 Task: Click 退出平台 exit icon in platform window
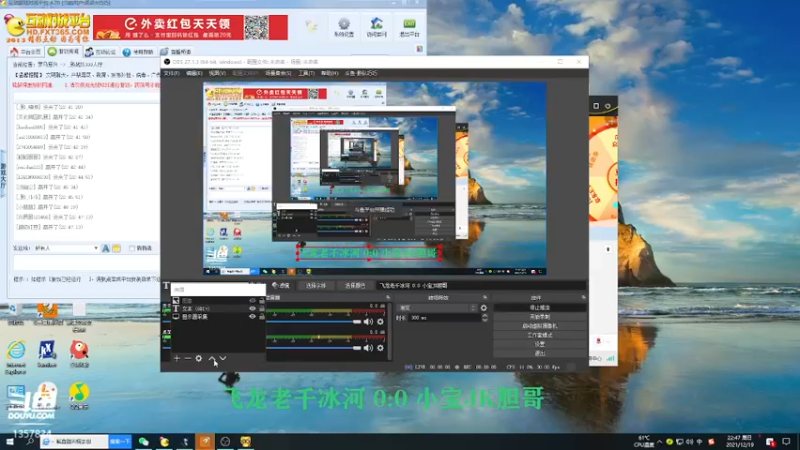point(409,27)
